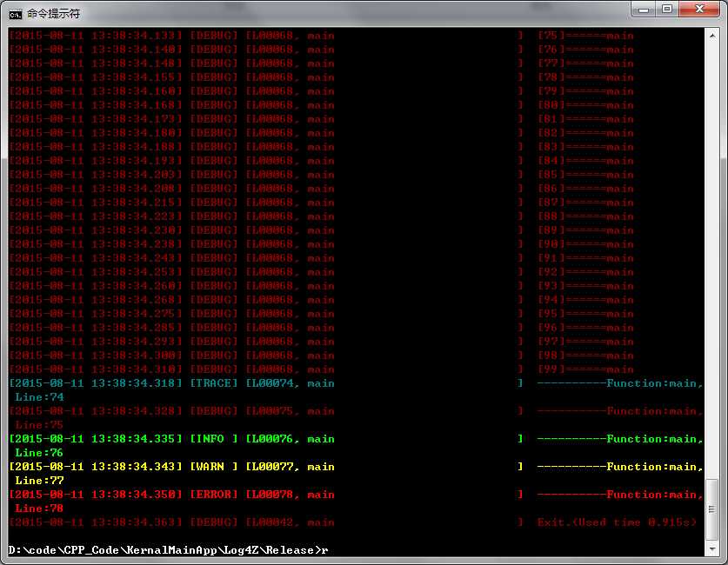Click the D:\code\CPP_Code command prompt path
Viewport: 728px width, 565px height.
coord(164,550)
